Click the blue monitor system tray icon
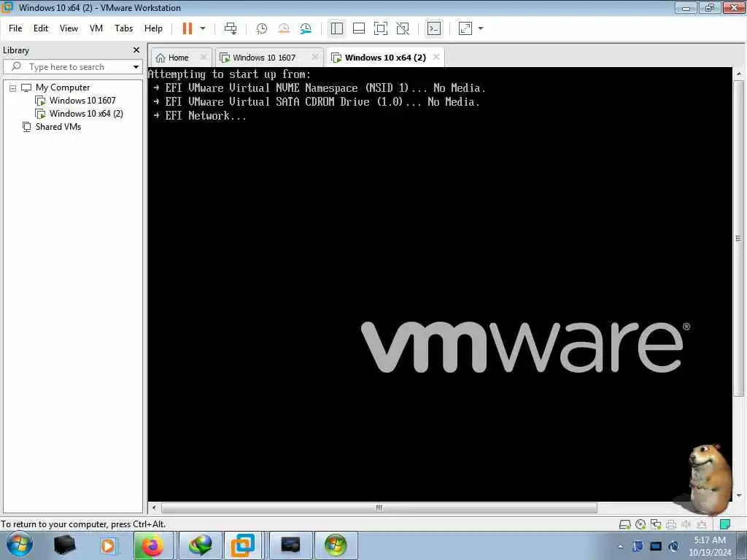Image resolution: width=747 pixels, height=560 pixels. point(656,546)
